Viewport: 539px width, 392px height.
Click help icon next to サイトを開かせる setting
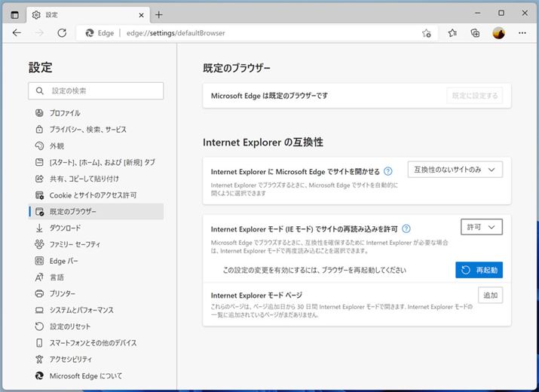pos(388,171)
